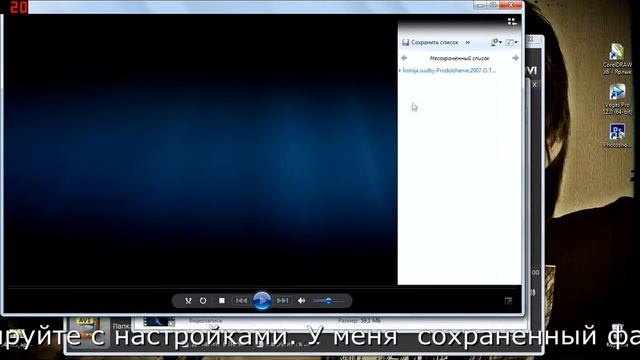Select the Ironija.sudby playlist item

tap(449, 71)
